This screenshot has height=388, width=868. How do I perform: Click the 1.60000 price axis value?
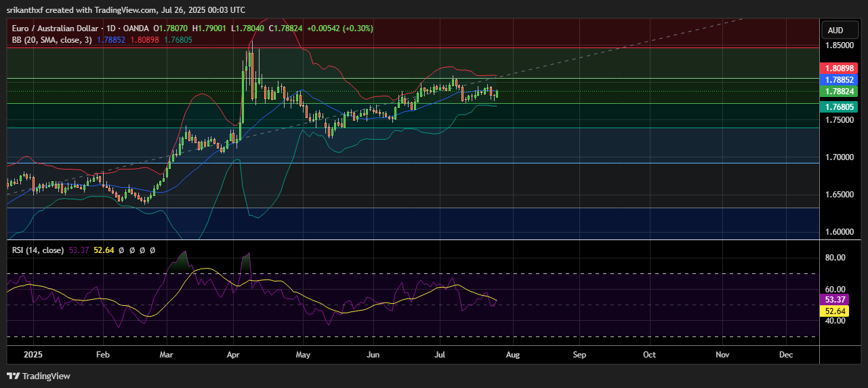(x=839, y=232)
